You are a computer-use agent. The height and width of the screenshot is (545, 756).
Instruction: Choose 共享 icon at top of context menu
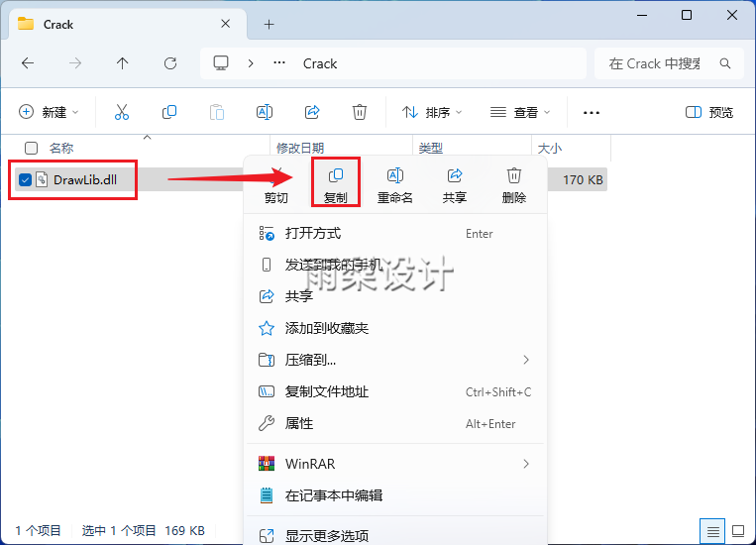454,184
